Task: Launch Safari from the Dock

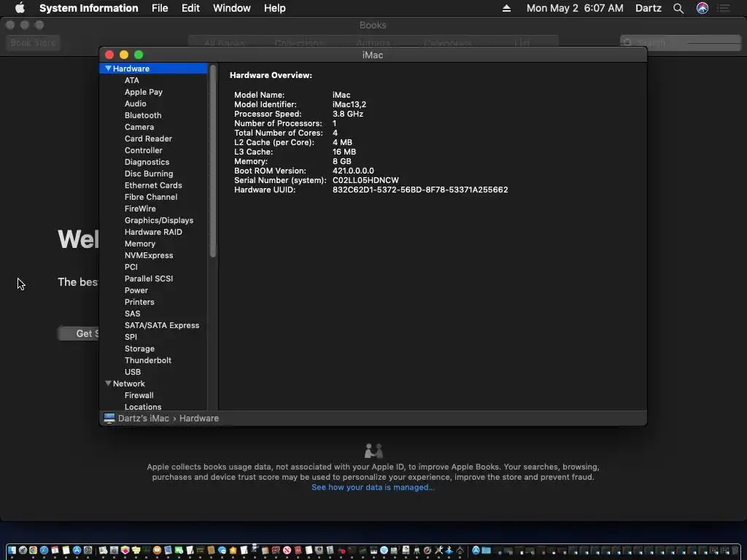Action: tap(44, 550)
